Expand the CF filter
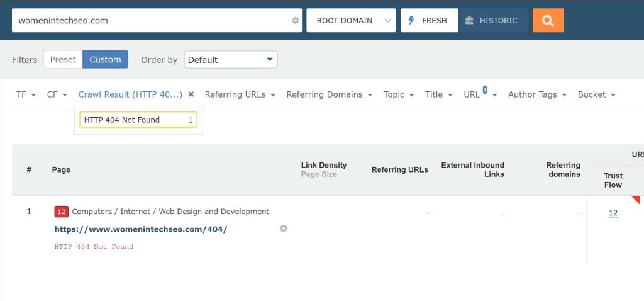 tap(57, 94)
